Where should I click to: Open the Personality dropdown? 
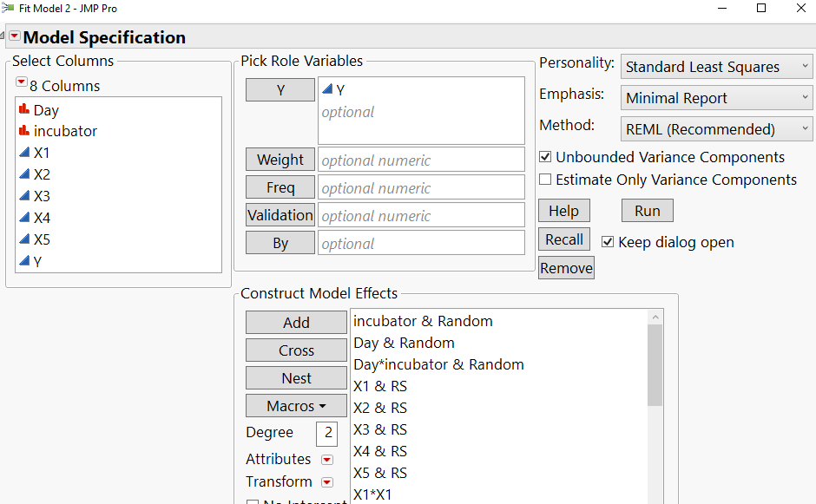pyautogui.click(x=716, y=66)
